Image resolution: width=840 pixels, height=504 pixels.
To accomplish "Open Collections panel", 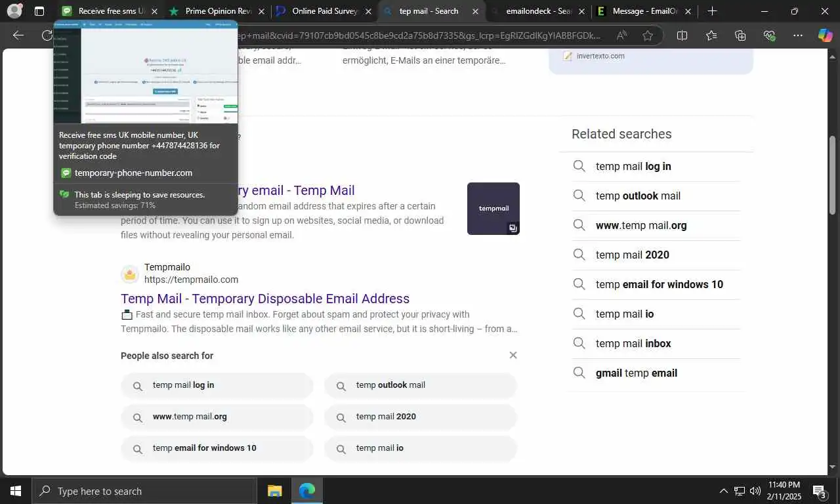I will [x=740, y=35].
